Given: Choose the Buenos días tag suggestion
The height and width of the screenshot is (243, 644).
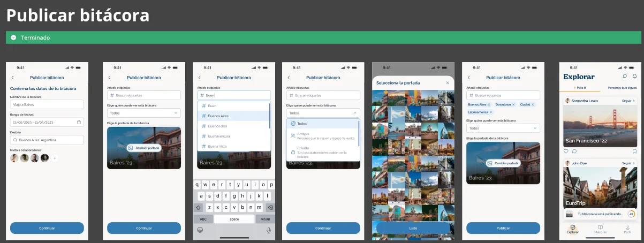Looking at the screenshot, I should coord(233,126).
